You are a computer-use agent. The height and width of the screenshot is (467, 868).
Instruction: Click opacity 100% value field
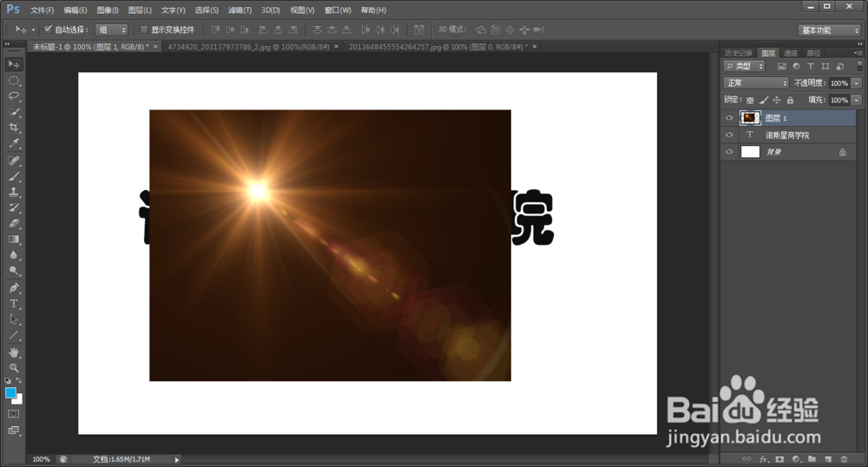(839, 83)
